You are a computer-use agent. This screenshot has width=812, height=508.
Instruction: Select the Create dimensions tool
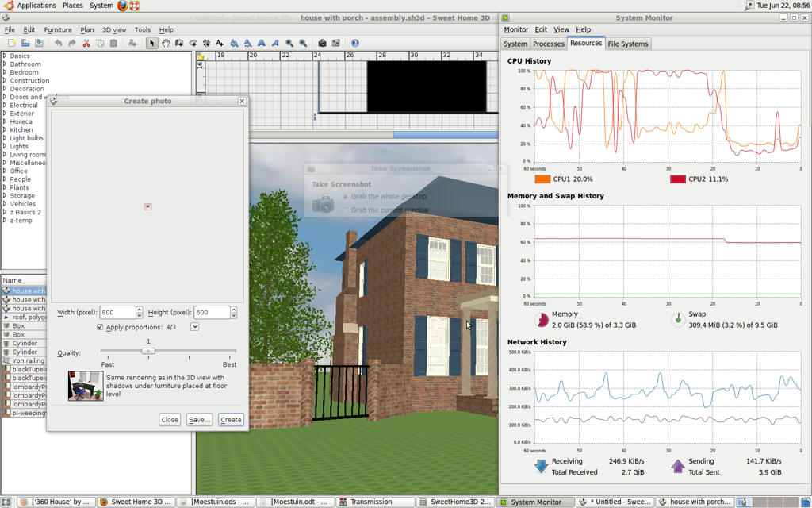pyautogui.click(x=206, y=43)
